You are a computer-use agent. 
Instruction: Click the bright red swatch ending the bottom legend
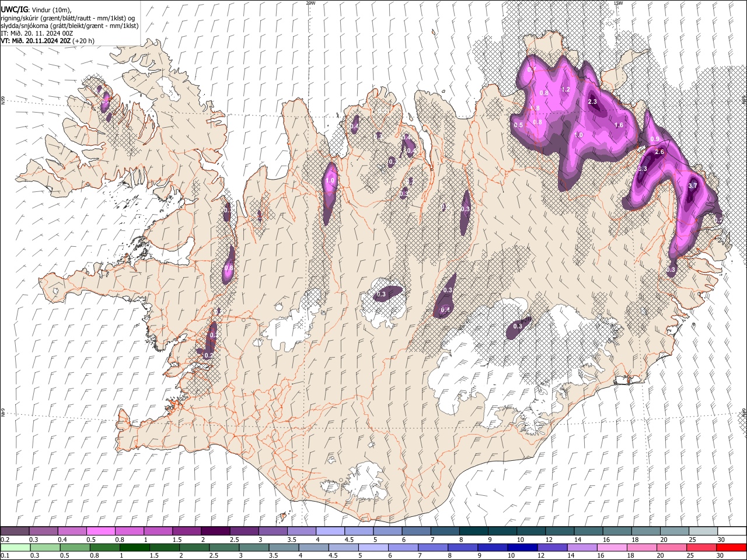pyautogui.click(x=731, y=547)
